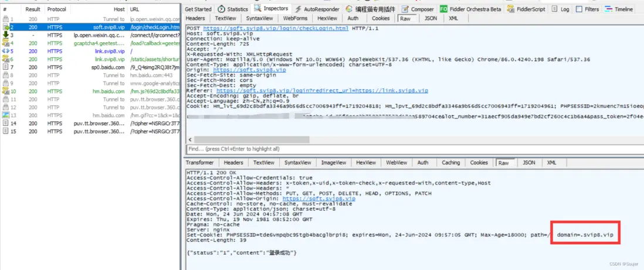
Task: Select request Auth inspector tab
Action: (353, 19)
